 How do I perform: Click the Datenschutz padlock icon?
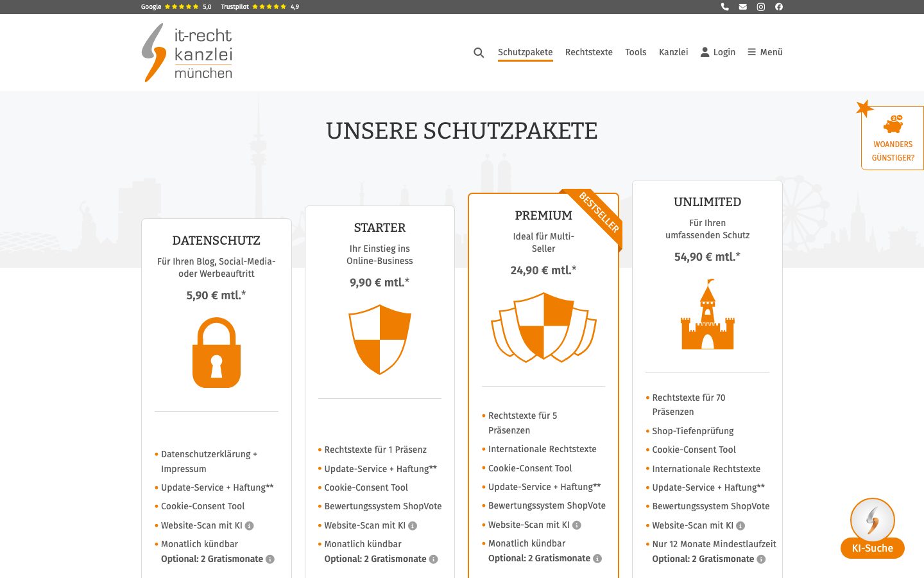[x=217, y=353]
